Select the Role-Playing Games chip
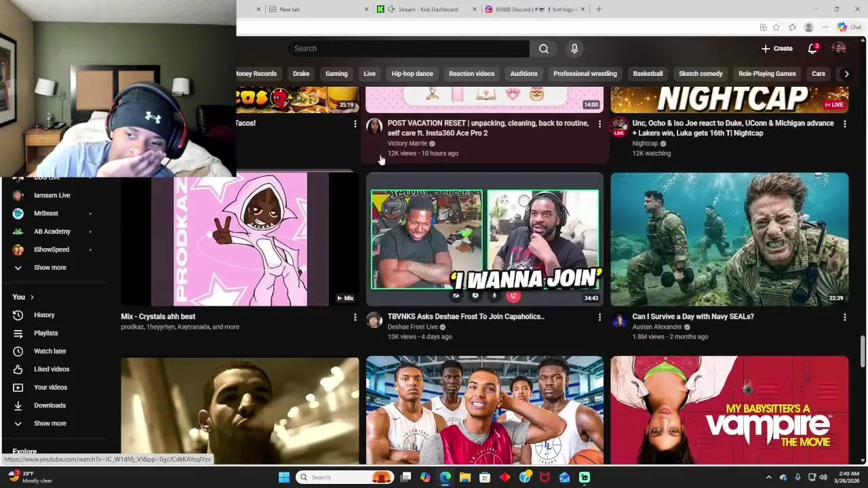Screen dimensions: 868x488 point(767,74)
